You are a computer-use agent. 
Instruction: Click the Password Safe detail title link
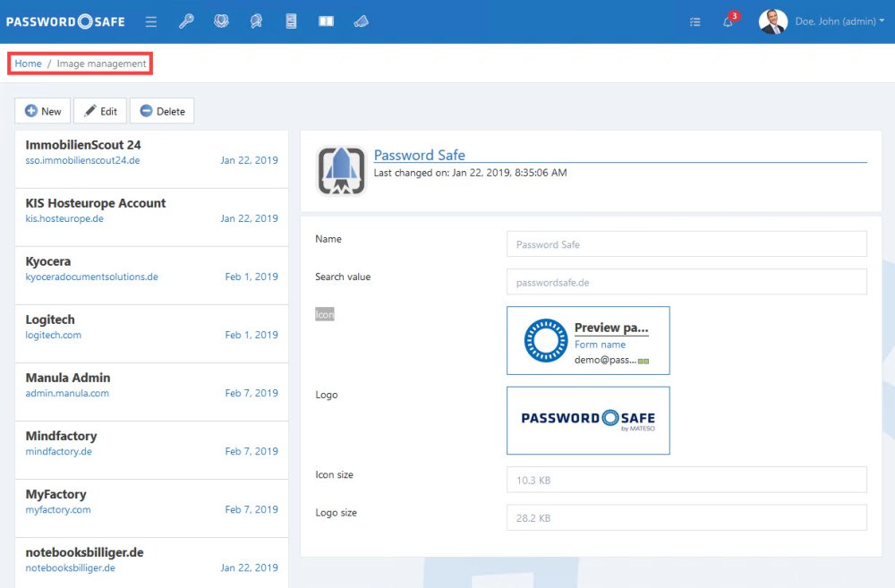[420, 155]
